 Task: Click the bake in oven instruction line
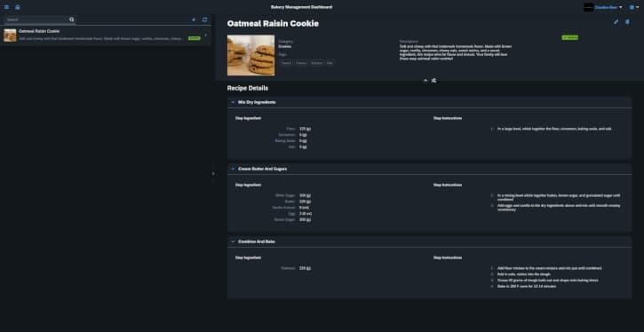point(527,286)
